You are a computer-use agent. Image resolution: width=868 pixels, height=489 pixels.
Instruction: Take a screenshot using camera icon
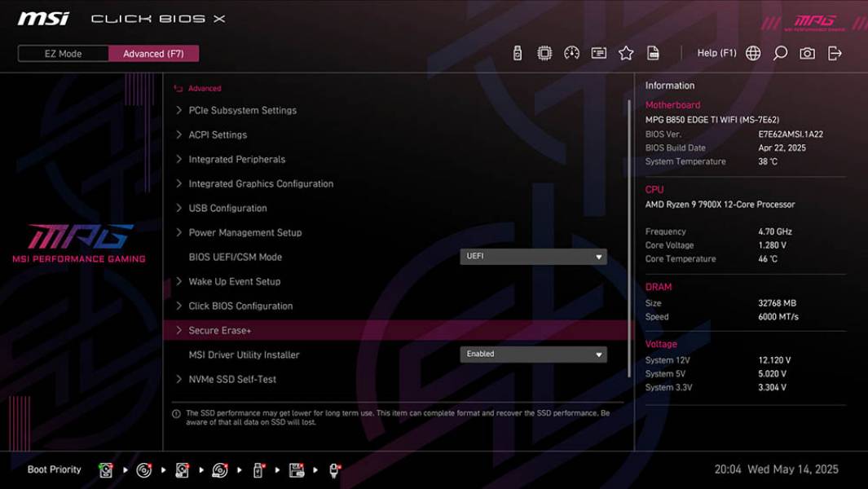pyautogui.click(x=807, y=53)
